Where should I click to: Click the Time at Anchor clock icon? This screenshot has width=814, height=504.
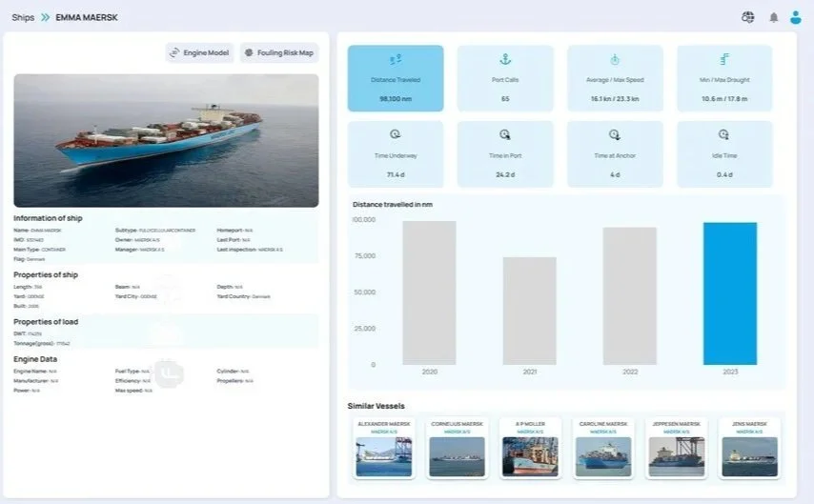(614, 134)
